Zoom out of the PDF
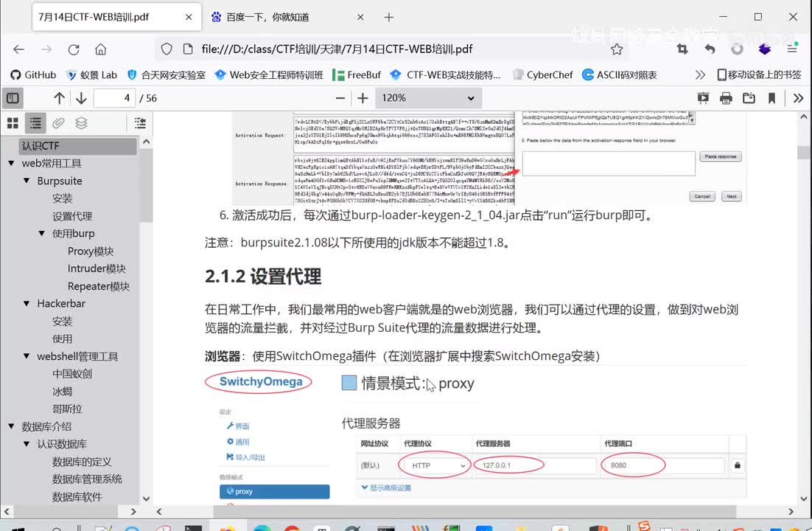Screen dimensions: 812x531 340,98
